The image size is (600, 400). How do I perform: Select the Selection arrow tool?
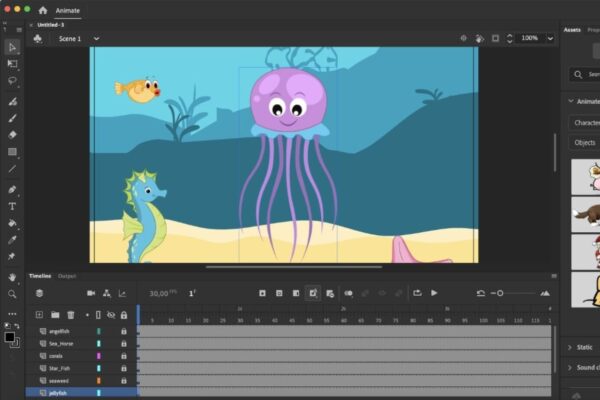(x=12, y=47)
